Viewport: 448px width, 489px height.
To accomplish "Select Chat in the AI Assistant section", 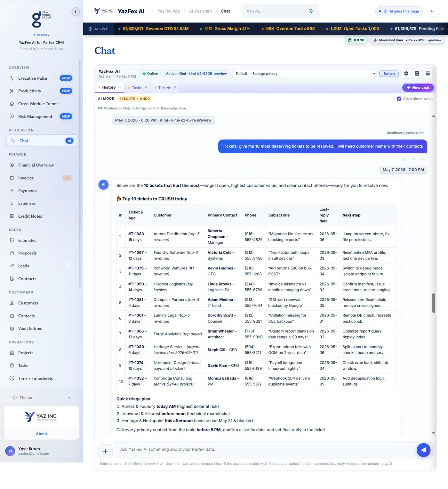I will [x=42, y=141].
